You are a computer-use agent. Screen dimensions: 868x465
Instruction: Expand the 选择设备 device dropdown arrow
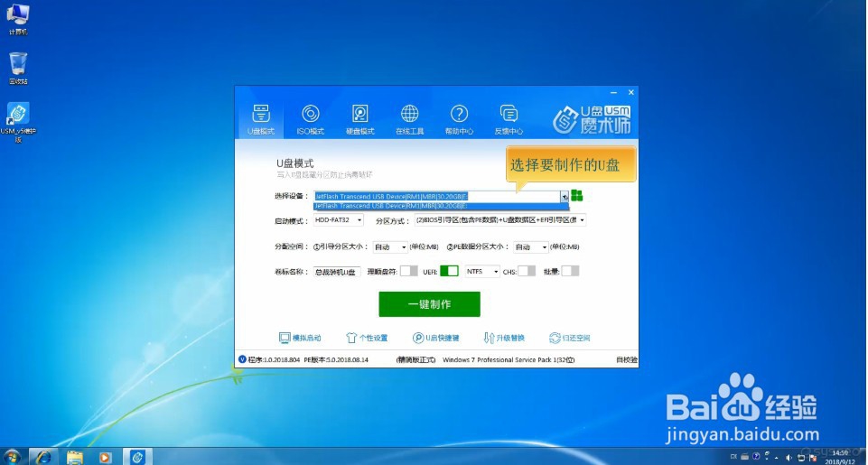[565, 196]
